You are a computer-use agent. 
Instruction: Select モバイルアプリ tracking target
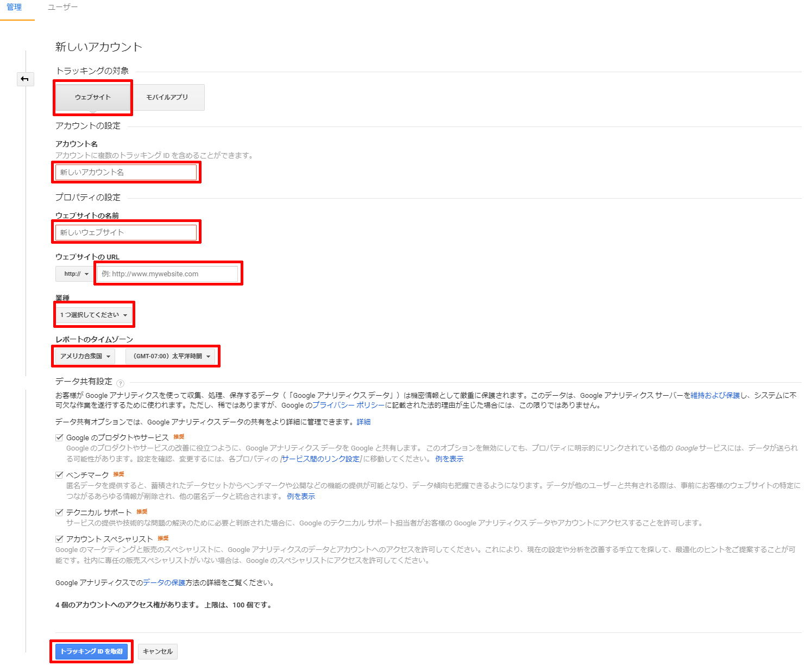[x=167, y=97]
